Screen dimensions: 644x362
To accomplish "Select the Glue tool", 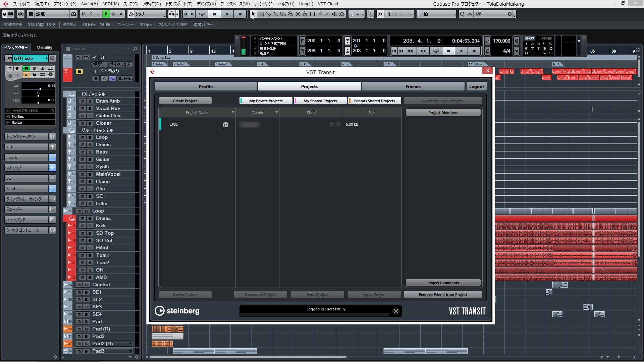I will (276, 14).
